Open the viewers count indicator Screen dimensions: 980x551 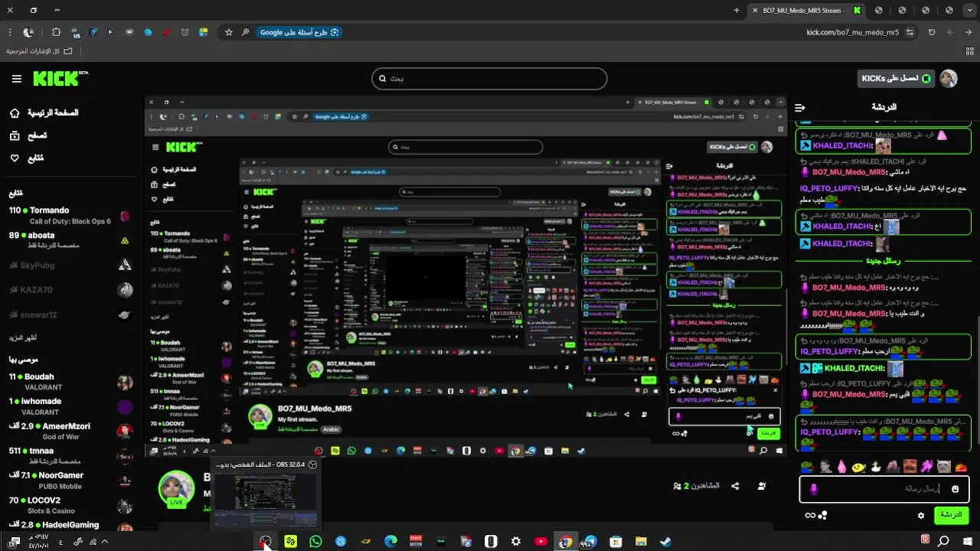point(696,486)
